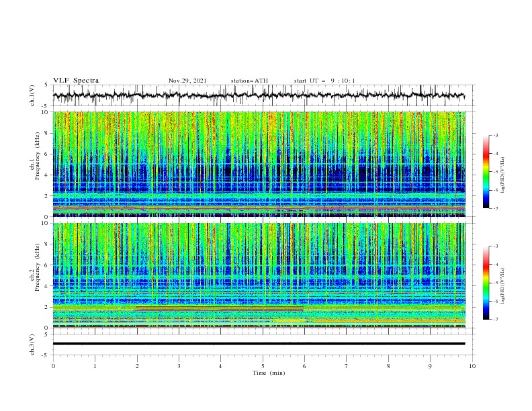The height and width of the screenshot is (411, 532).
Task: Click the '8' kHz tick of ch.1 spectrogram
Action: [46, 133]
